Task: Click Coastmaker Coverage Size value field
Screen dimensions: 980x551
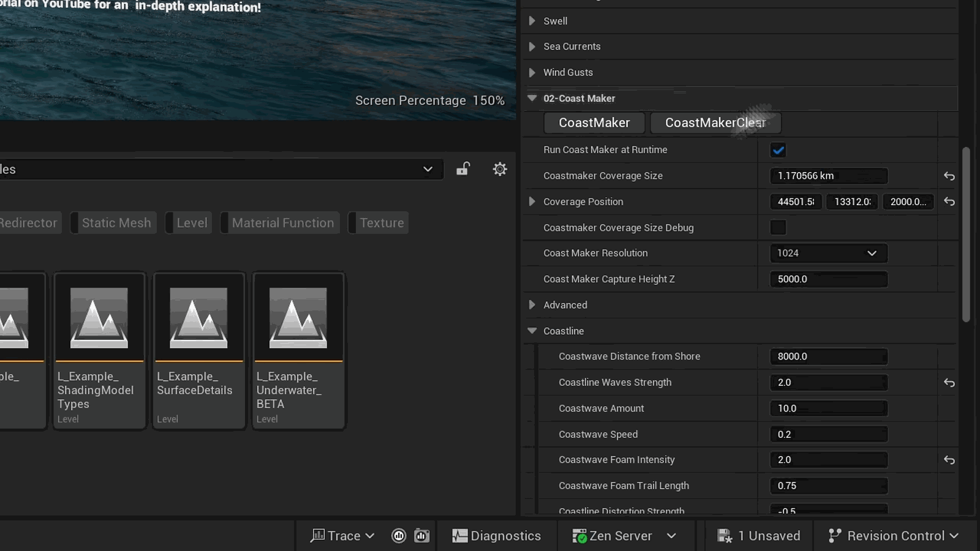Action: (828, 176)
